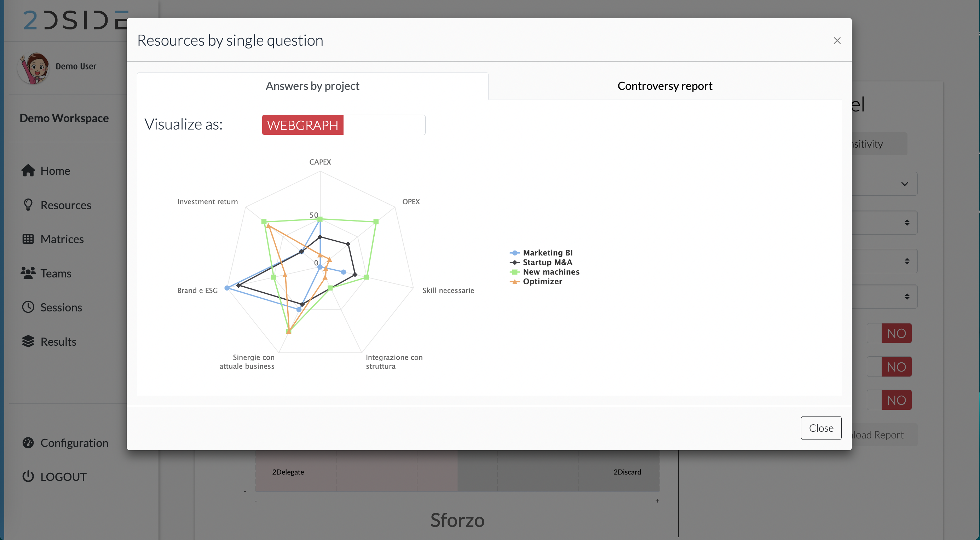Dismiss dialog with the X icon
Screen dimensions: 980x540
[x=837, y=40]
